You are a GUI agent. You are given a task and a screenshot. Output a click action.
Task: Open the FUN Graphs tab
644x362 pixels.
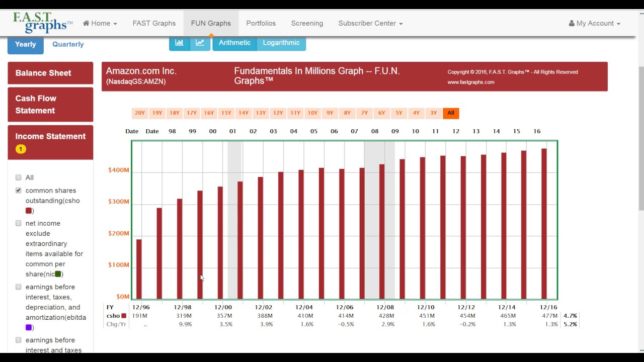[211, 23]
